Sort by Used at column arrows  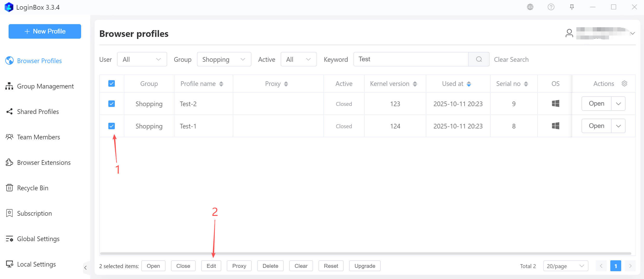[469, 84]
